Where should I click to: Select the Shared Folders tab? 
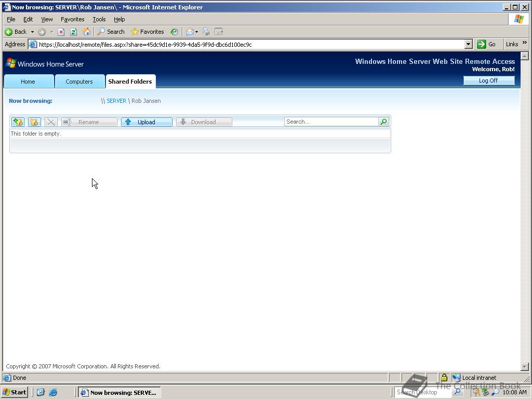pos(130,82)
